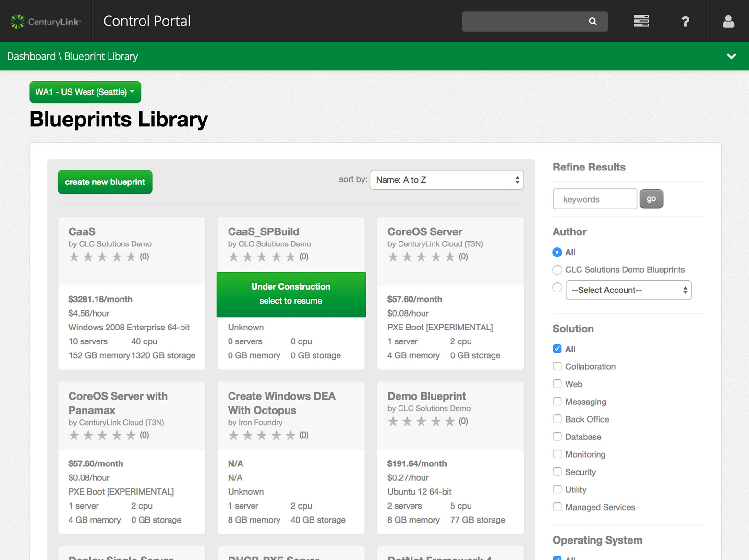Check the Managed Services checkbox
Viewport: 749px width, 560px height.
point(557,507)
